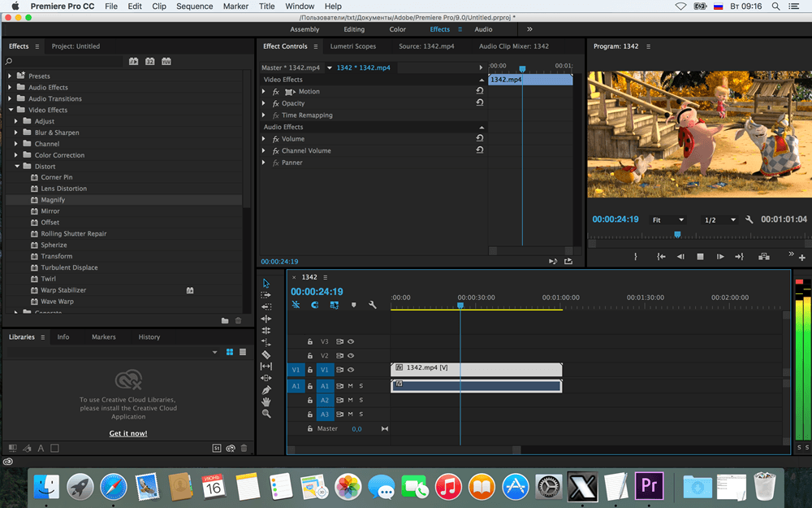Click the Get it now! link
The image size is (812, 508).
click(128, 433)
